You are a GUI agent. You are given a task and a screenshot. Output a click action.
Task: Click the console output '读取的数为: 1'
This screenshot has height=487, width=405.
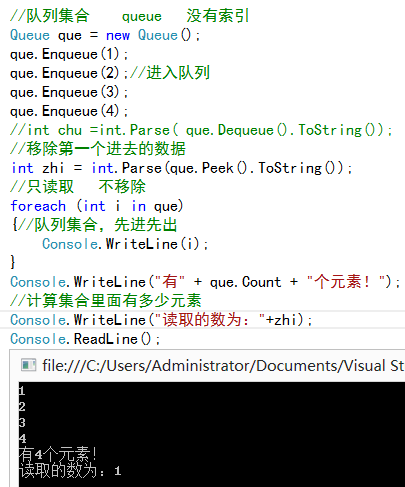(x=70, y=471)
